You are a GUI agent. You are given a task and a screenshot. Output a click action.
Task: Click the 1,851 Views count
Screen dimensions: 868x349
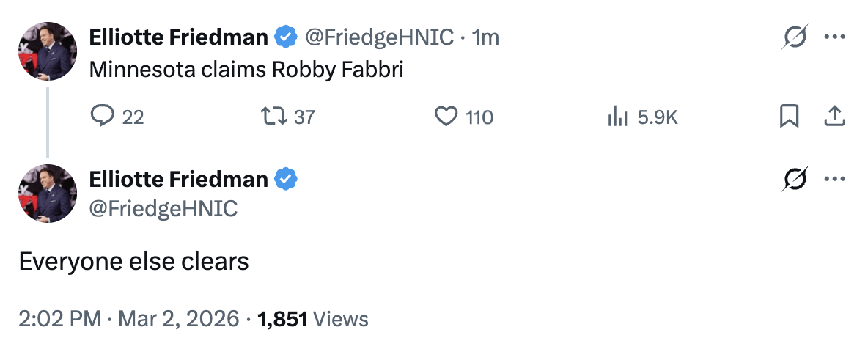point(313,319)
